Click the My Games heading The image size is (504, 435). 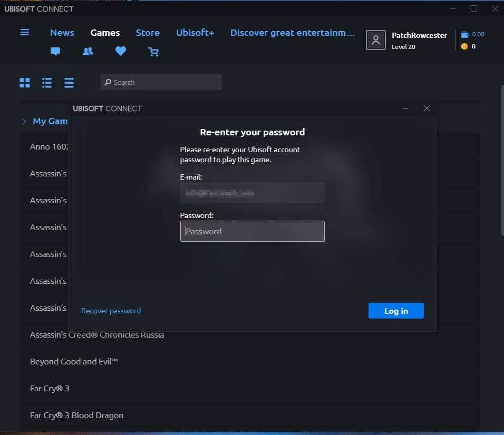(50, 121)
